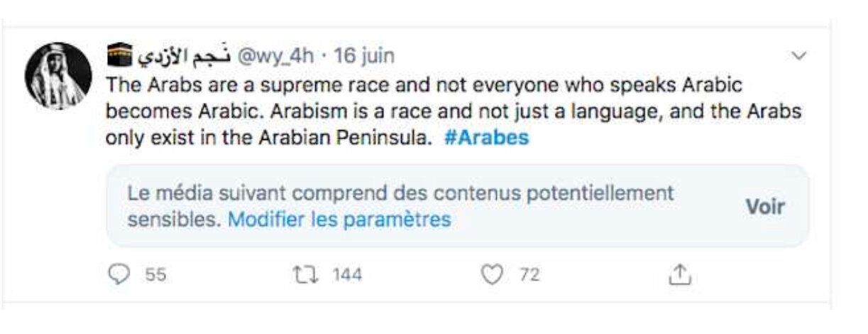Screen dimensions: 868x334
Task: Click the 144 retweets count
Action: (347, 275)
